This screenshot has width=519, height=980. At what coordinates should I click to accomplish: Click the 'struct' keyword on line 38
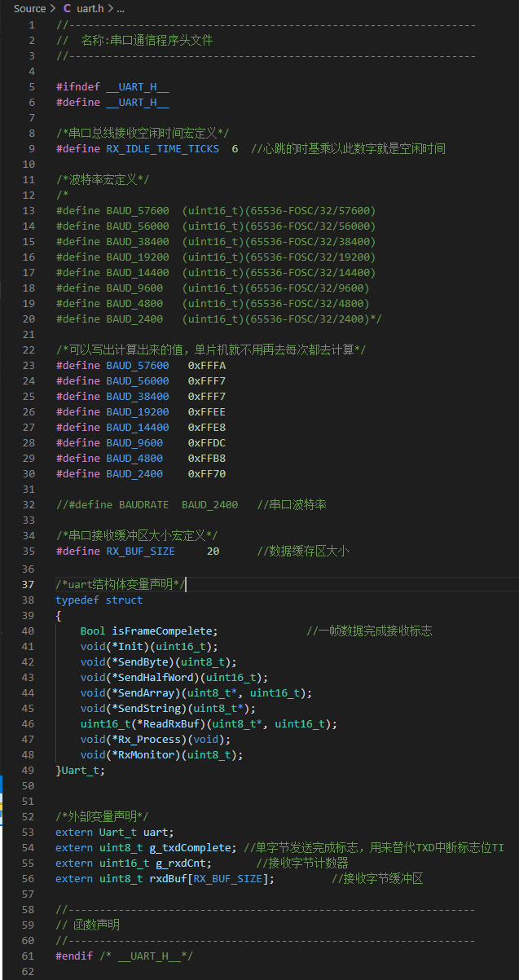124,600
